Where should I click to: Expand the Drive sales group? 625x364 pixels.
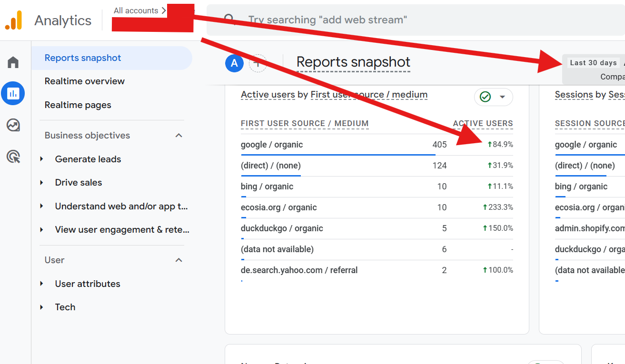pyautogui.click(x=42, y=183)
